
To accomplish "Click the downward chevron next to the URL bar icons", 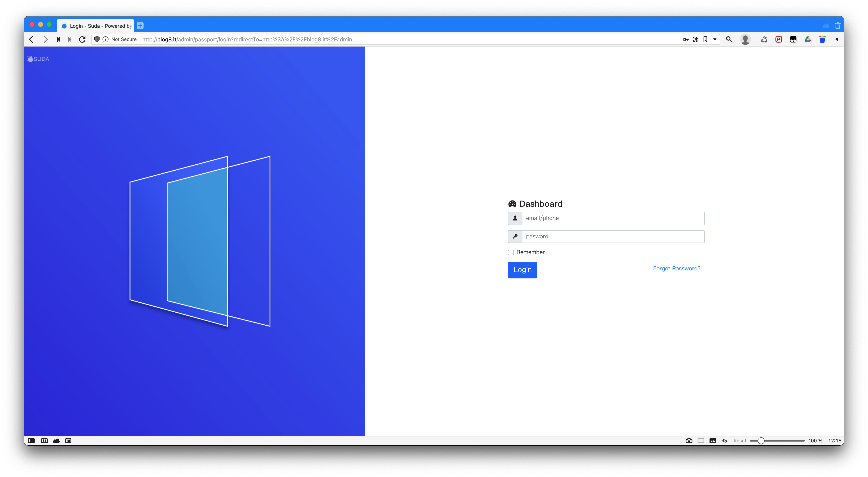I will 715,40.
